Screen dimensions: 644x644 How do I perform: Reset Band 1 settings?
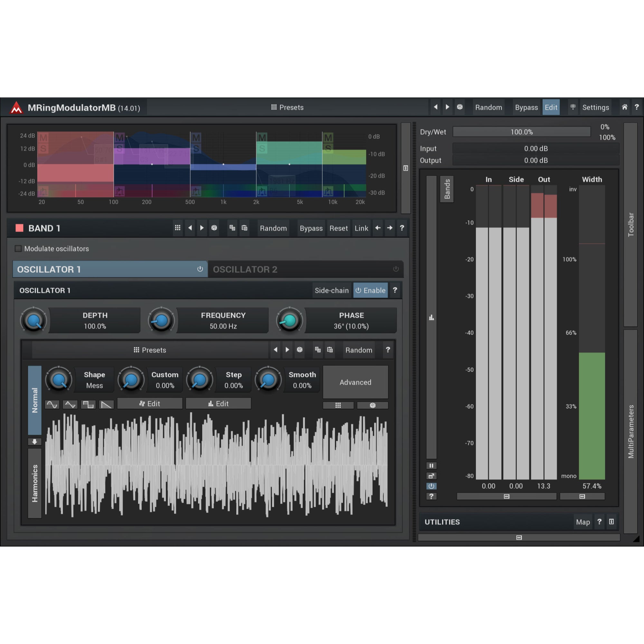click(x=338, y=228)
